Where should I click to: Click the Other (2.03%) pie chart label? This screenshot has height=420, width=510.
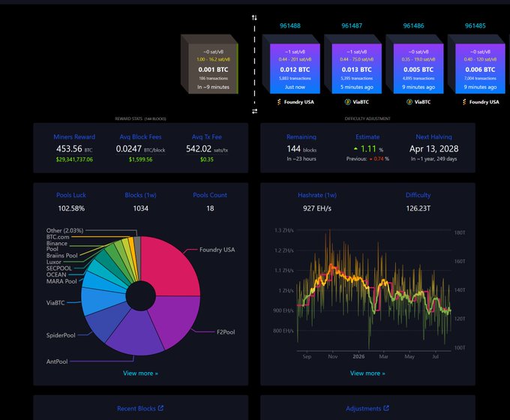point(64,230)
